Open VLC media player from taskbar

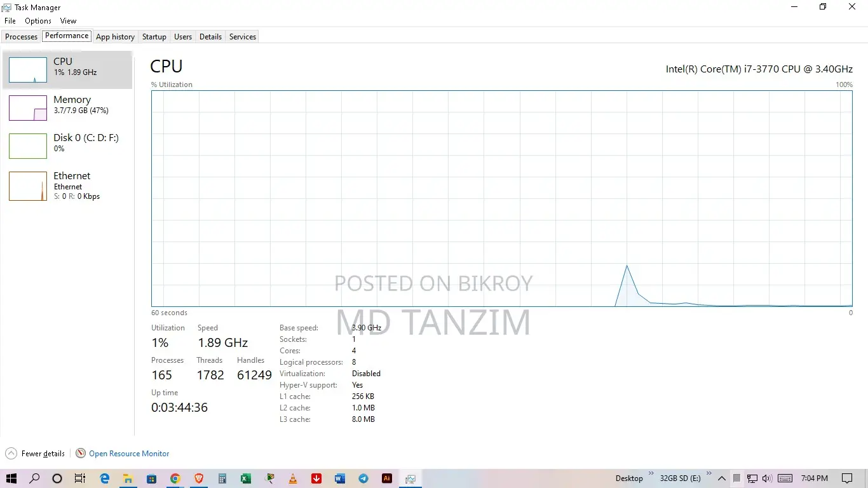(292, 478)
